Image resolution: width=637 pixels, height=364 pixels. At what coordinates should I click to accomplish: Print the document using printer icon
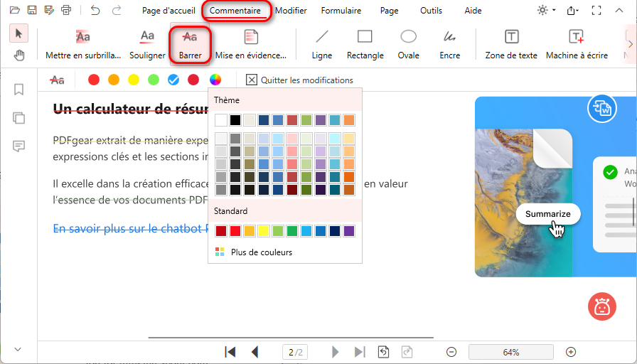(x=66, y=10)
